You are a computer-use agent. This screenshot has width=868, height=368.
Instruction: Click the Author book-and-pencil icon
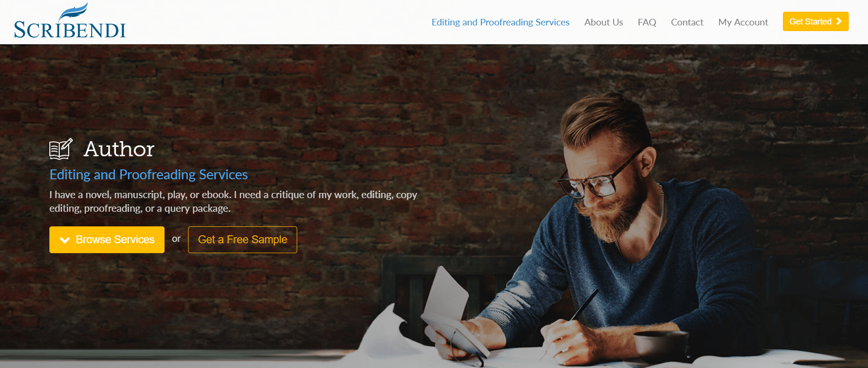(x=61, y=149)
